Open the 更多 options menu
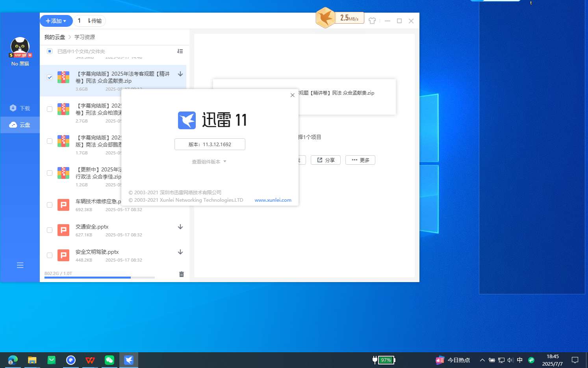Screen dimensions: 588x368 (360, 160)
